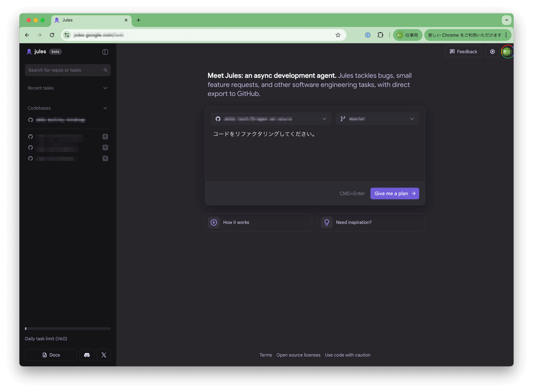Viewport: 533px width, 392px height.
Task: Click inside the task prompt text area
Action: pos(315,154)
